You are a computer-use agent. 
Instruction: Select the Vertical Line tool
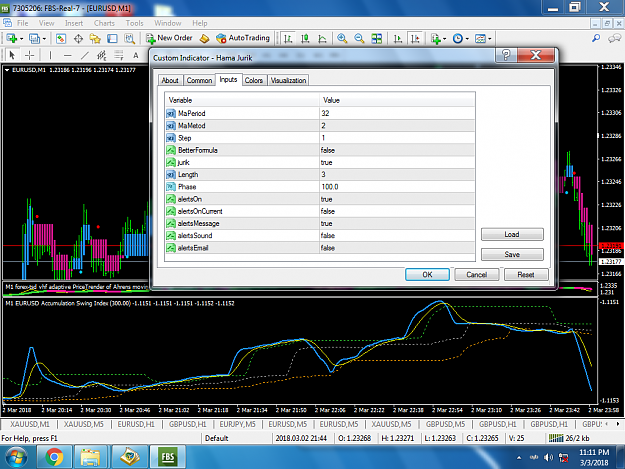[x=50, y=55]
